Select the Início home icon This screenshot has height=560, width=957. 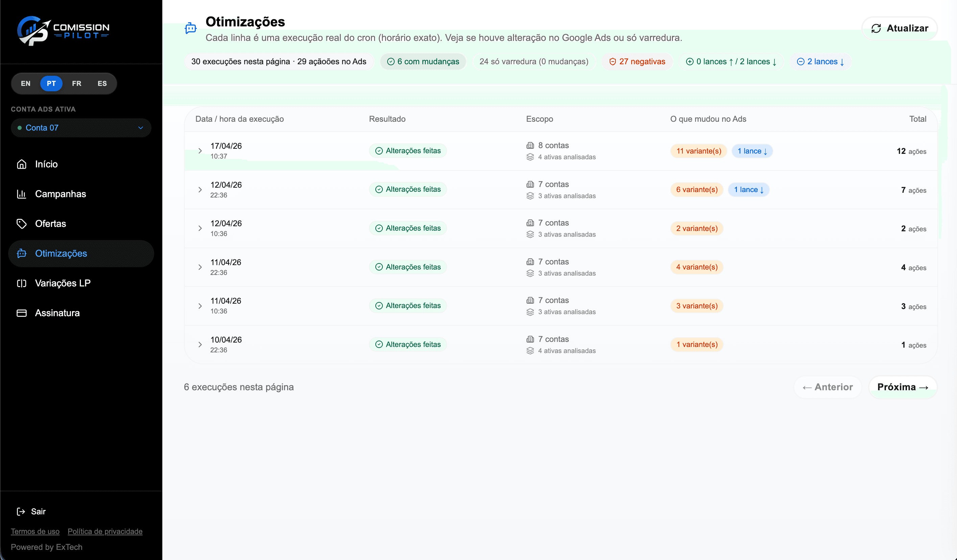pyautogui.click(x=22, y=164)
